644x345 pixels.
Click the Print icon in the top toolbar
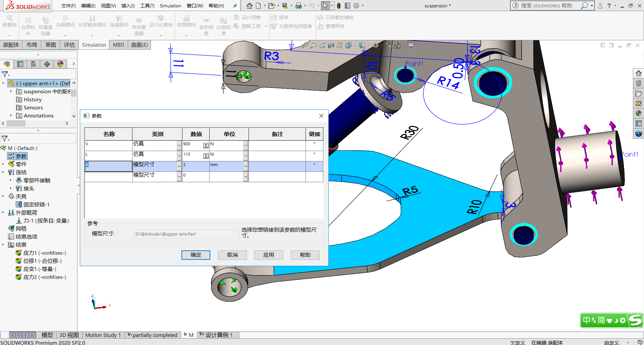click(298, 6)
